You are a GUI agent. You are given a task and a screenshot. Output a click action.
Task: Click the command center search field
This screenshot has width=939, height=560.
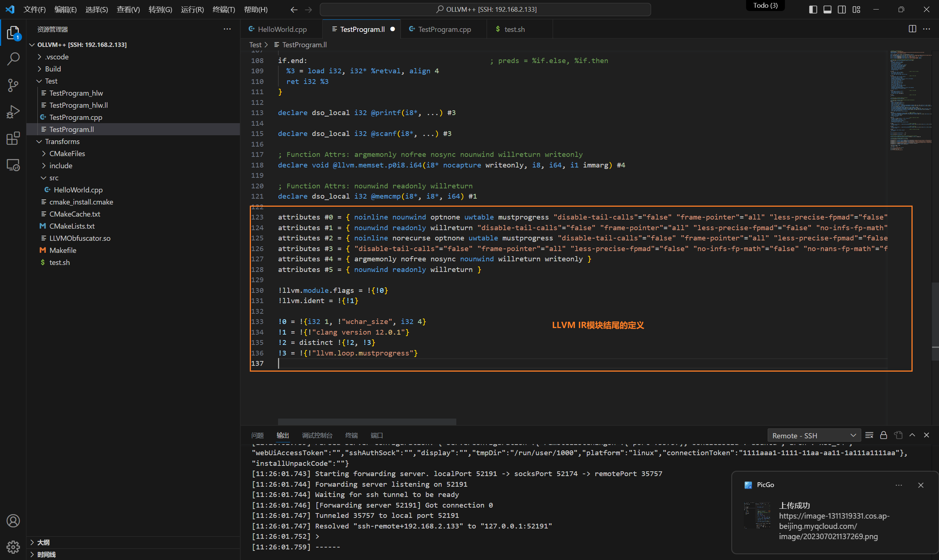485,10
